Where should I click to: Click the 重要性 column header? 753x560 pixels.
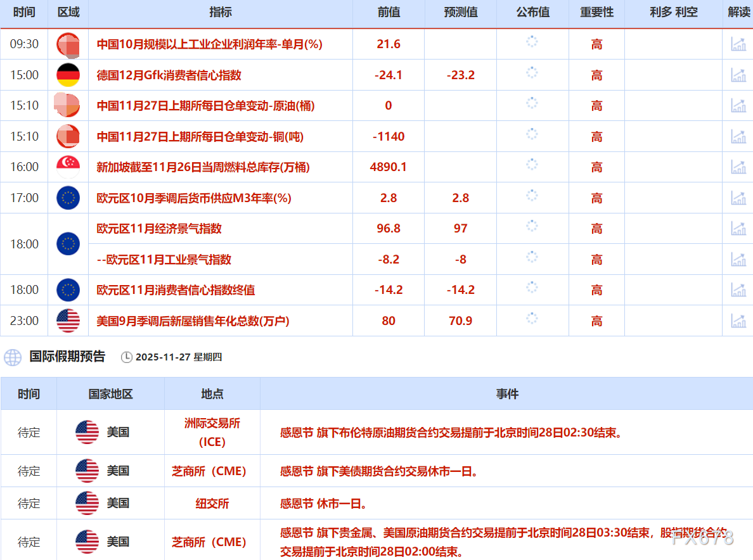pos(596,13)
